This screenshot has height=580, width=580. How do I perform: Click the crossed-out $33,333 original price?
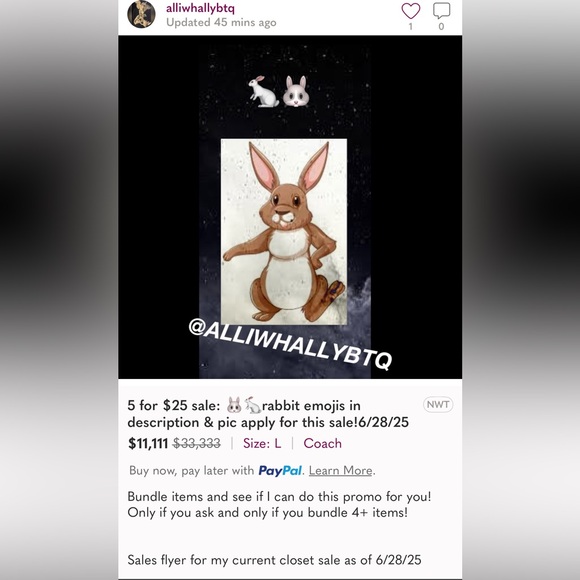click(197, 443)
